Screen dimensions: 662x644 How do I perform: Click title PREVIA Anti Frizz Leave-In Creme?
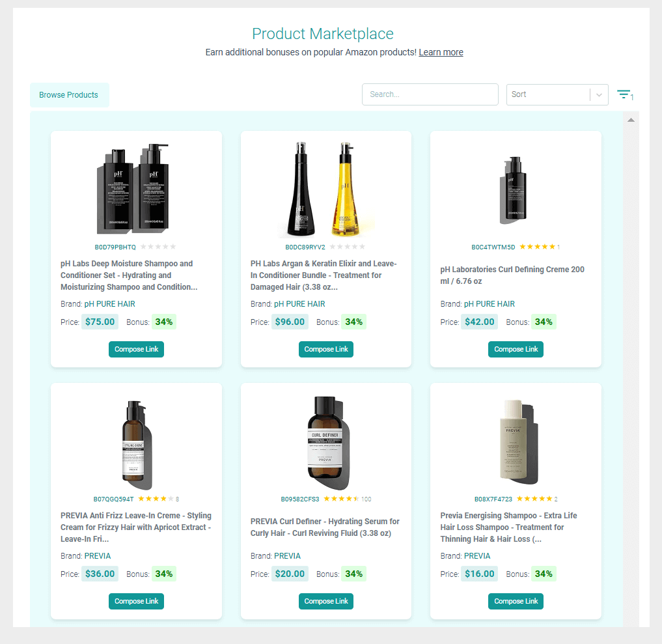point(136,527)
